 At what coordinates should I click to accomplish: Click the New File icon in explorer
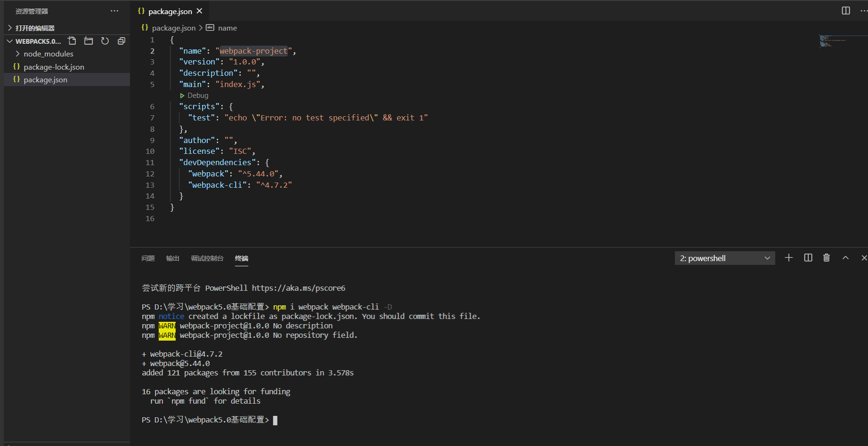[72, 41]
